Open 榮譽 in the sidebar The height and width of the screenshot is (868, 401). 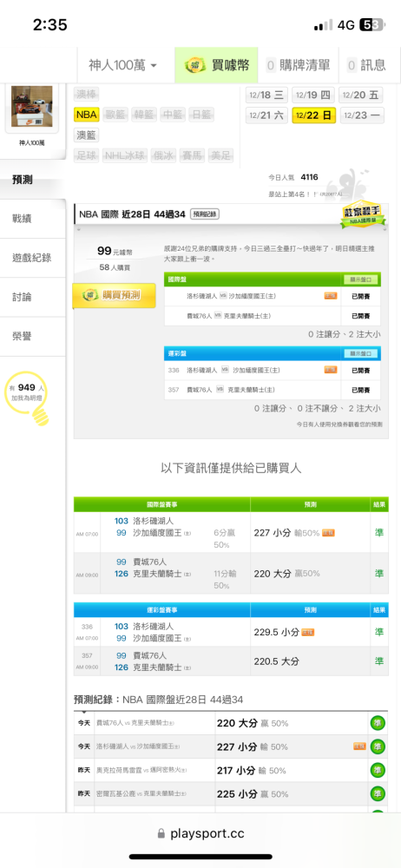pyautogui.click(x=33, y=337)
